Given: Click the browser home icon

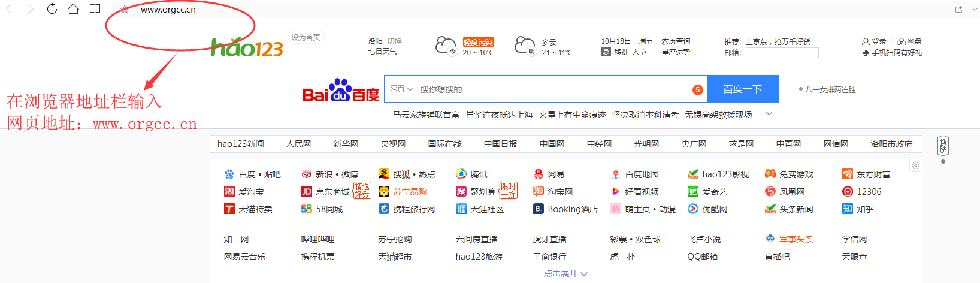Looking at the screenshot, I should [x=73, y=9].
